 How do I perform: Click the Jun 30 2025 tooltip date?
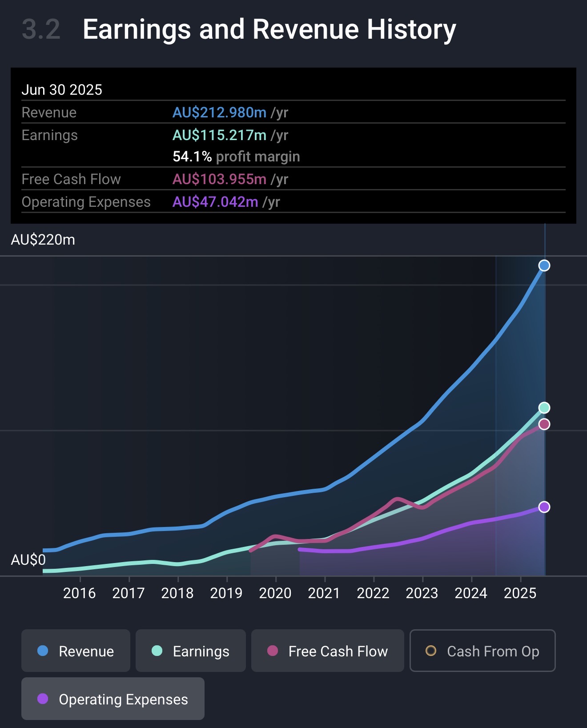coord(62,90)
